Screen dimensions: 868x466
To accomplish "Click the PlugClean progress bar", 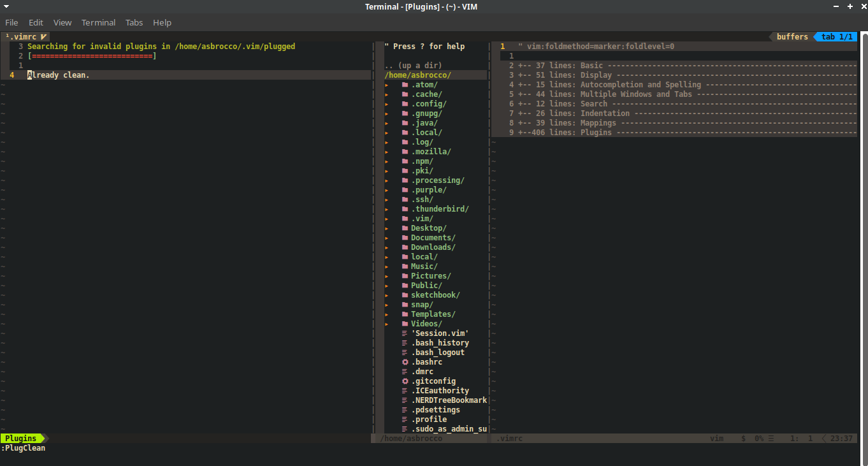I will point(91,55).
